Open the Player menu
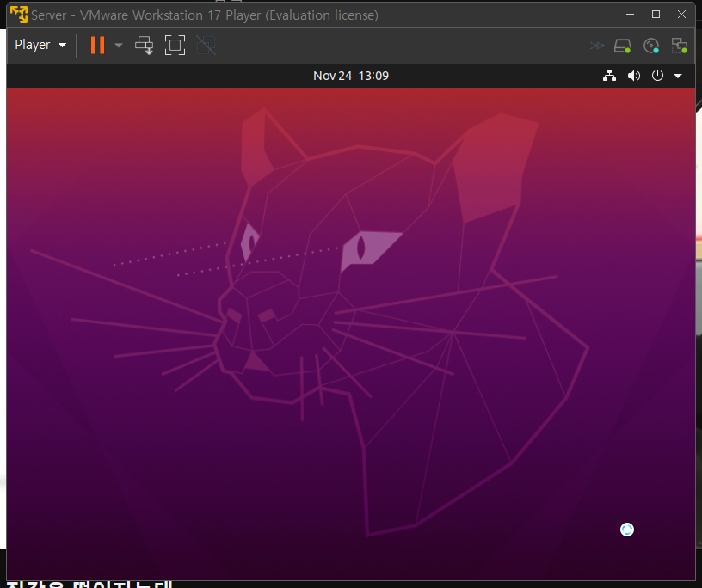Screen dimensions: 702x588 [40, 45]
